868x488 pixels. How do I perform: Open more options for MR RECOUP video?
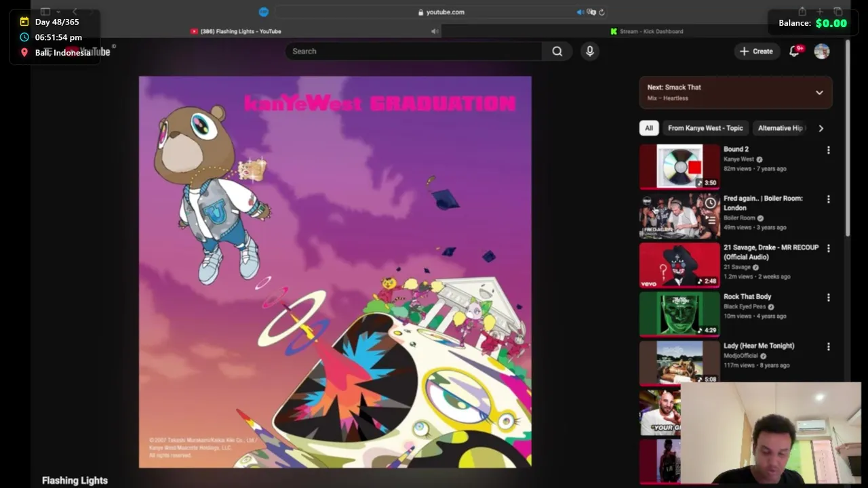828,249
